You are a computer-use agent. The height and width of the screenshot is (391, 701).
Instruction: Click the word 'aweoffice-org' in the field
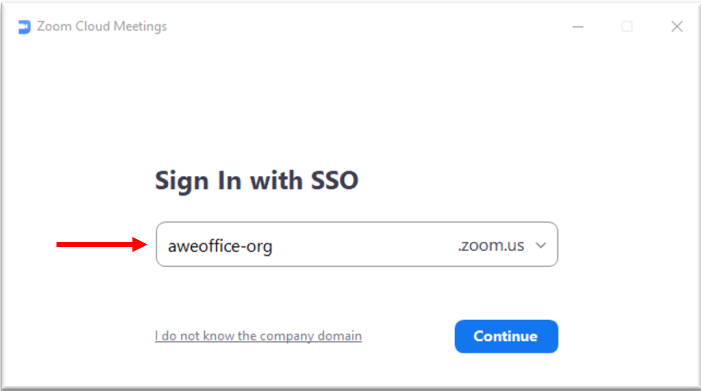click(220, 246)
